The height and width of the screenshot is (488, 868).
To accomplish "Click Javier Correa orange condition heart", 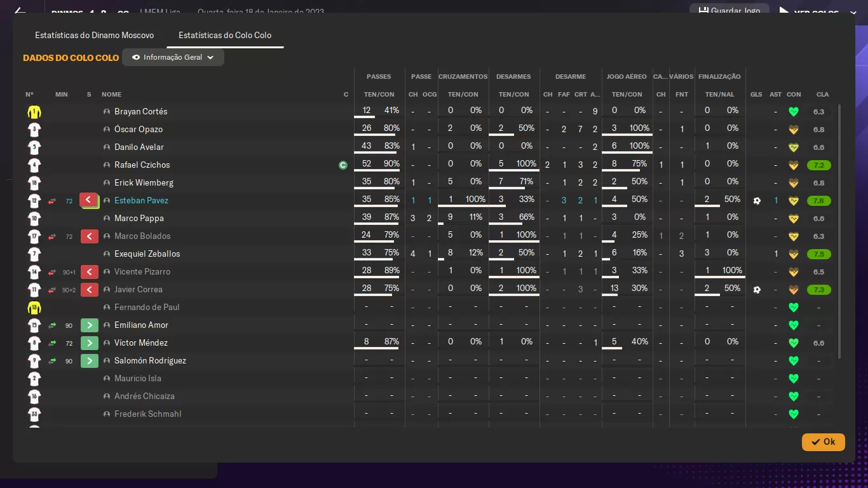I will point(793,290).
